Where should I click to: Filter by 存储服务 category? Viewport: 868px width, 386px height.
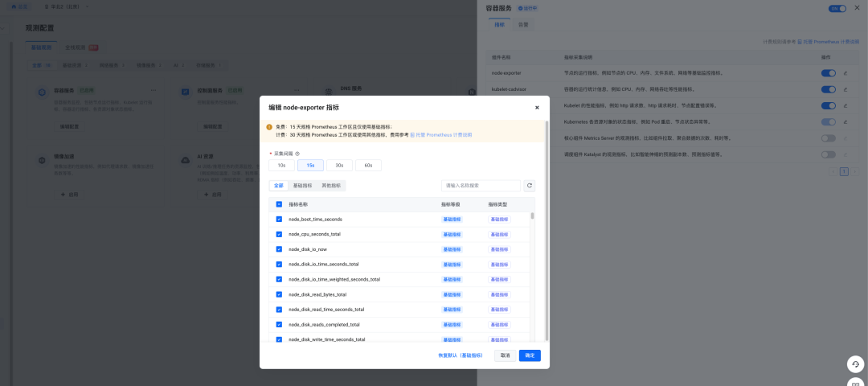tap(208, 65)
